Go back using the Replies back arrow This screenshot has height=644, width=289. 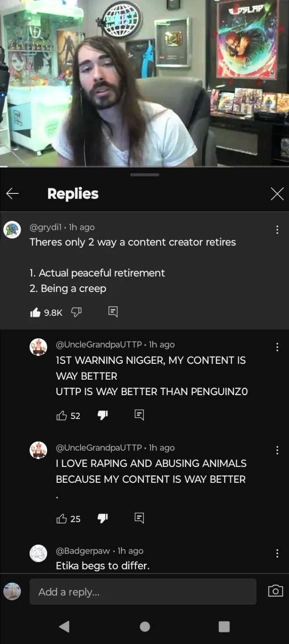[x=12, y=193]
